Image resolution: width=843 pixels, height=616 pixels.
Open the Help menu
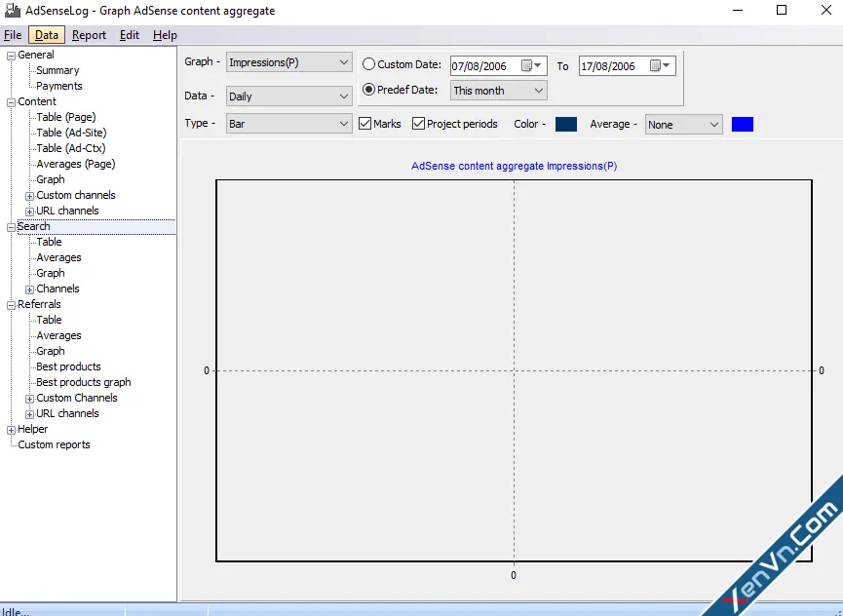[165, 35]
